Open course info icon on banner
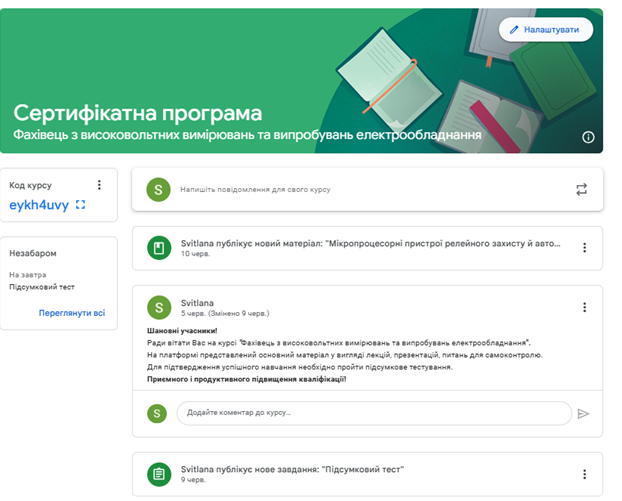The image size is (622, 501). 588,137
